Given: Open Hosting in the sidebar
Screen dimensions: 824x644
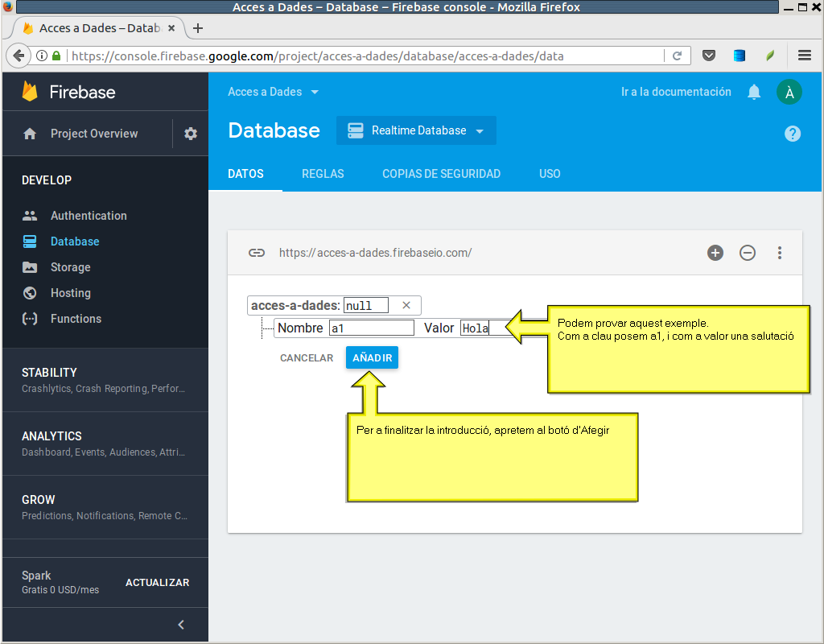Looking at the screenshot, I should pyautogui.click(x=71, y=293).
